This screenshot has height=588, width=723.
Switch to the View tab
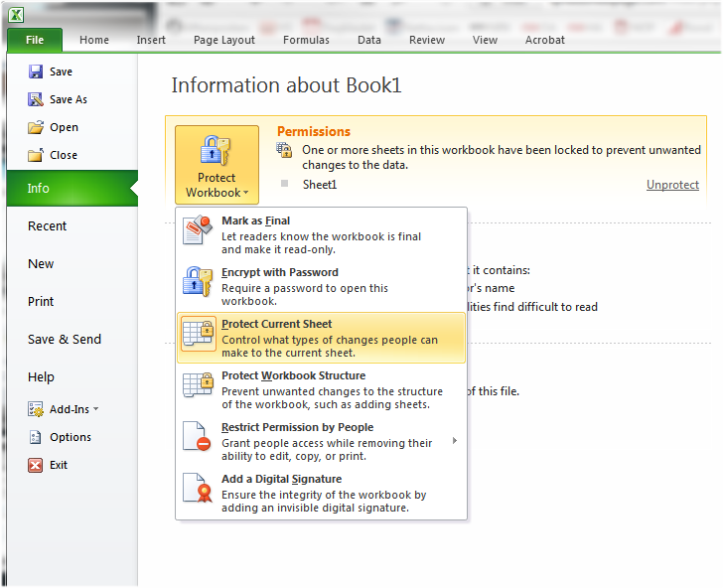(485, 40)
